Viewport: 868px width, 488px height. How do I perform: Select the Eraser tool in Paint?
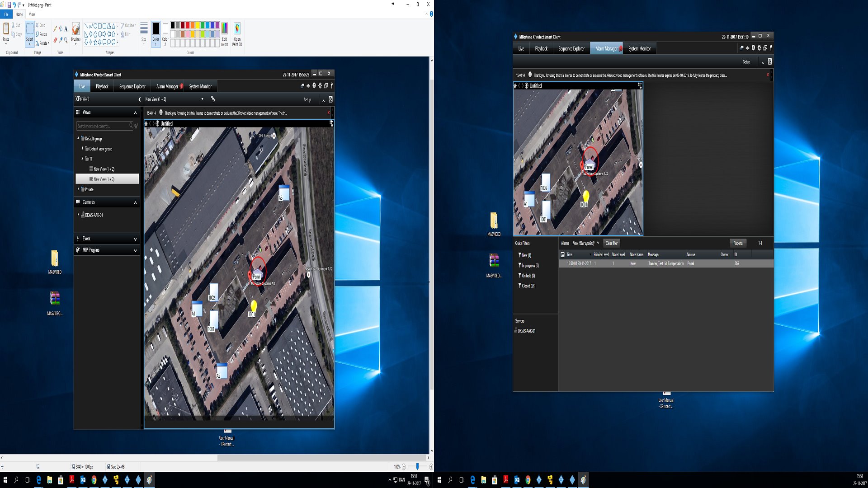pyautogui.click(x=55, y=40)
